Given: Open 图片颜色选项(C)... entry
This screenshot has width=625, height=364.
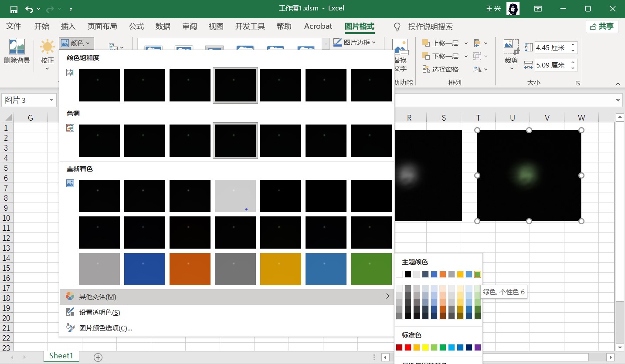Looking at the screenshot, I should pos(227,328).
